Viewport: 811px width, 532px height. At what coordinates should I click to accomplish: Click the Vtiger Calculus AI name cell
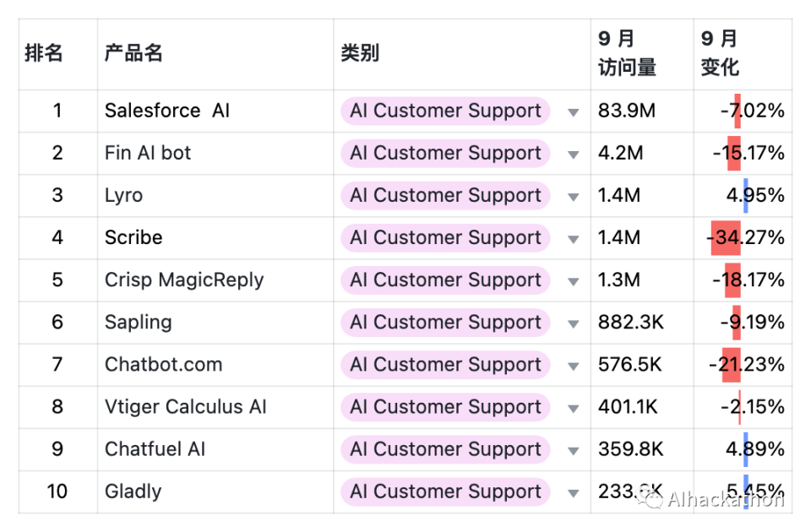pyautogui.click(x=186, y=407)
